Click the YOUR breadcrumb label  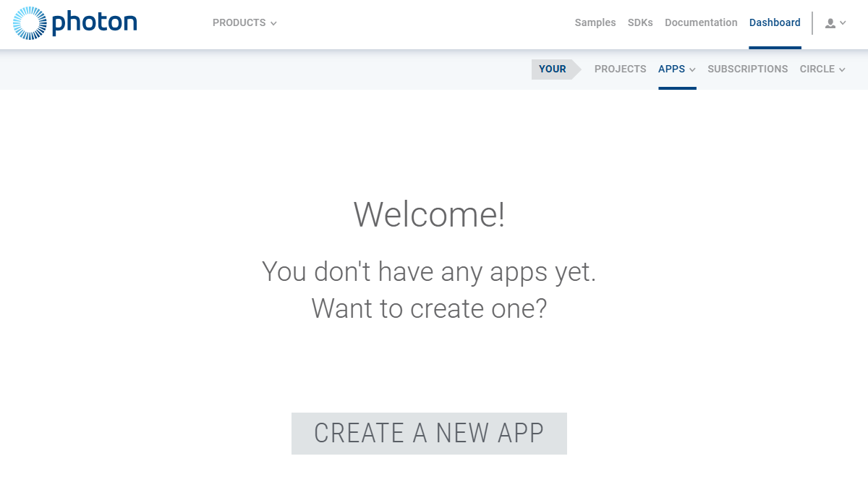553,69
